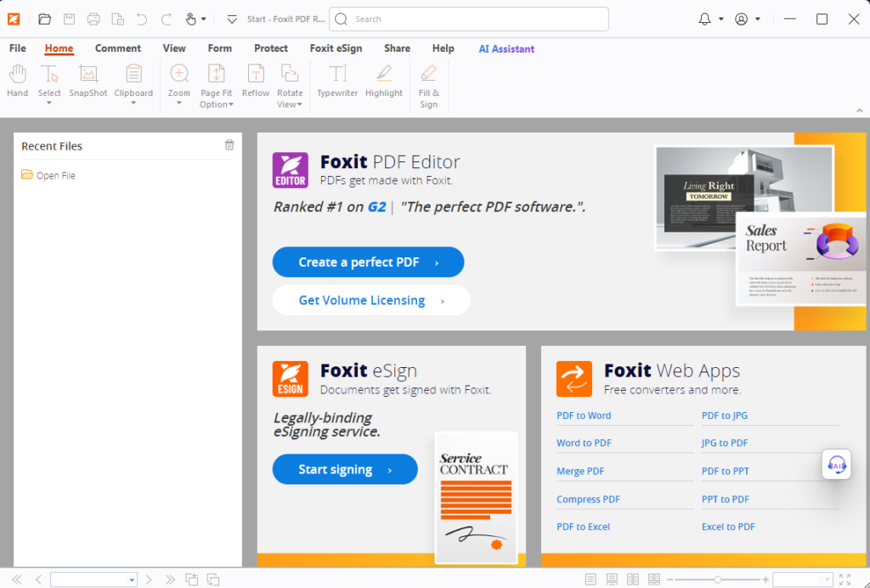Click the Sales Report thumbnail image
Viewport: 870px width, 588px height.
tap(800, 259)
